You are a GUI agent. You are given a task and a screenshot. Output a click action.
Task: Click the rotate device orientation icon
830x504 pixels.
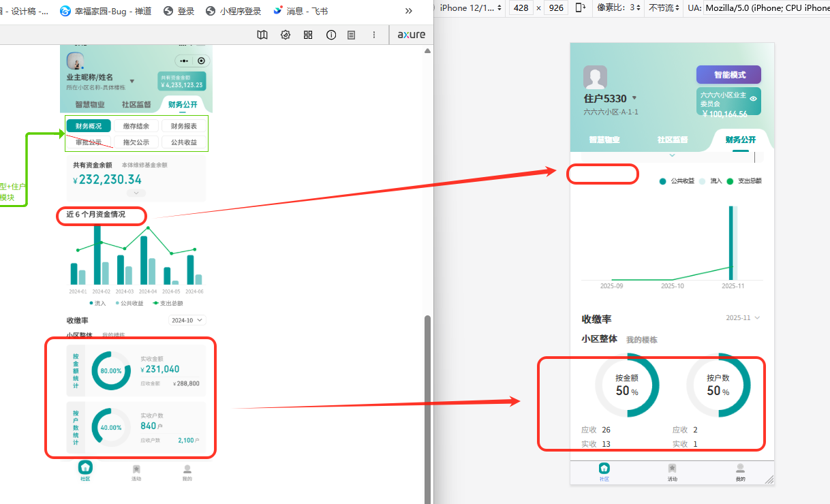coord(581,8)
